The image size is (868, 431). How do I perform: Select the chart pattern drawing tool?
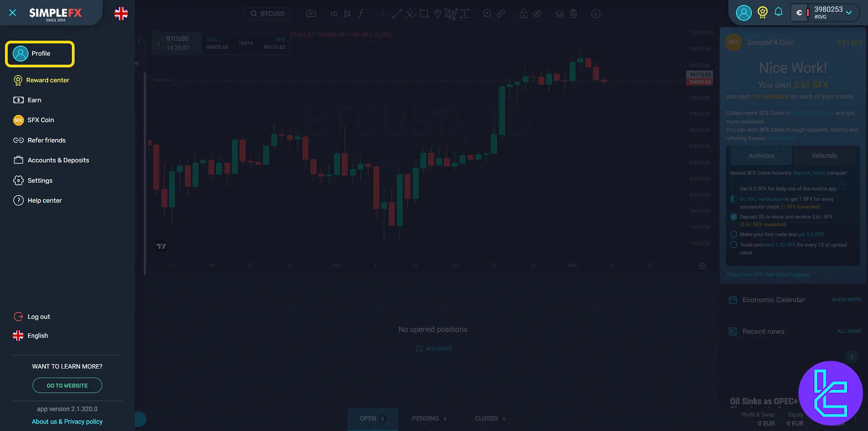(x=451, y=14)
